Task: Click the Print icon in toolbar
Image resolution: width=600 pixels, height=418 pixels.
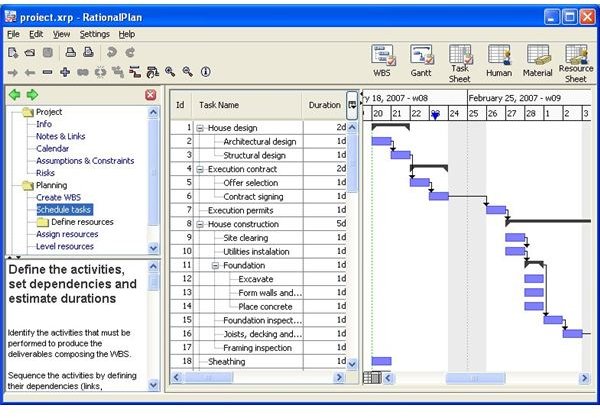Action: (71, 52)
